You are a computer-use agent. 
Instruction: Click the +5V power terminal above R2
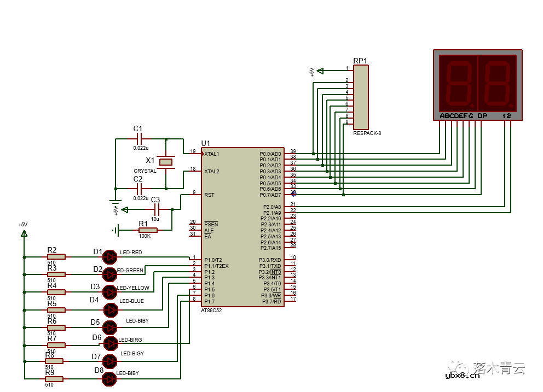point(24,233)
